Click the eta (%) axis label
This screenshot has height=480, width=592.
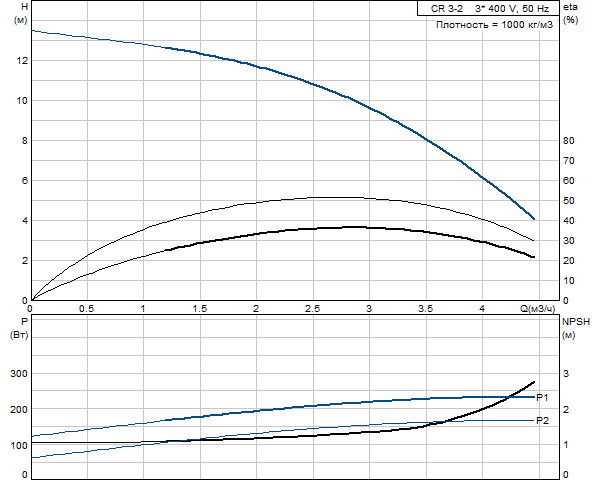(570, 13)
